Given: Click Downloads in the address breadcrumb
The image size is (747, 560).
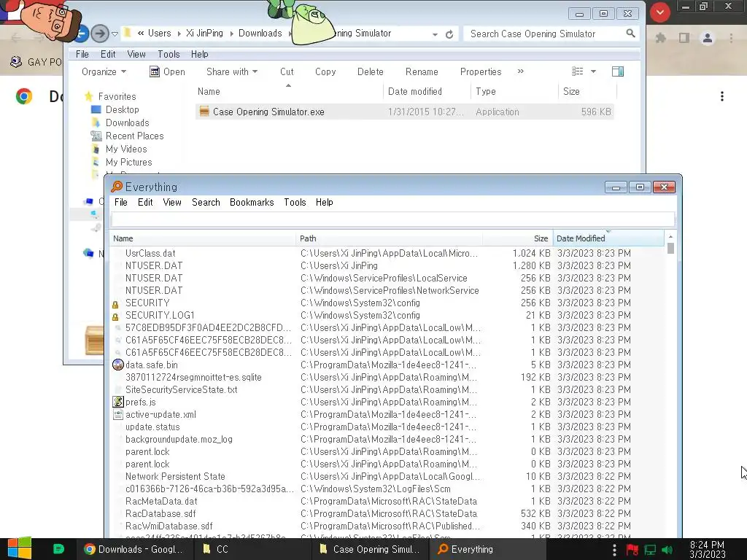Looking at the screenshot, I should point(260,34).
